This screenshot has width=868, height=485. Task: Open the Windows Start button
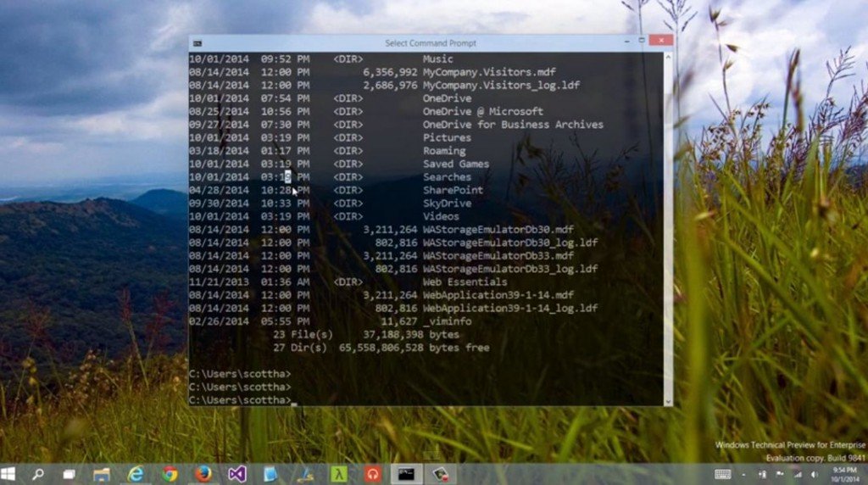(8, 474)
